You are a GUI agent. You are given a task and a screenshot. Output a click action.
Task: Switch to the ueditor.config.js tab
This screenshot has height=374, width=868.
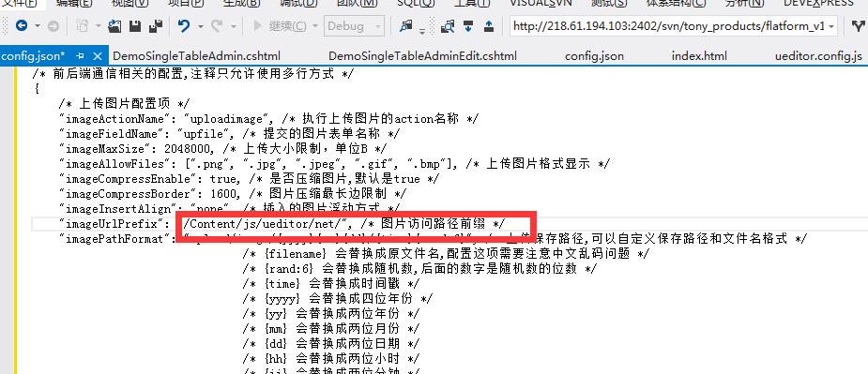(x=818, y=56)
